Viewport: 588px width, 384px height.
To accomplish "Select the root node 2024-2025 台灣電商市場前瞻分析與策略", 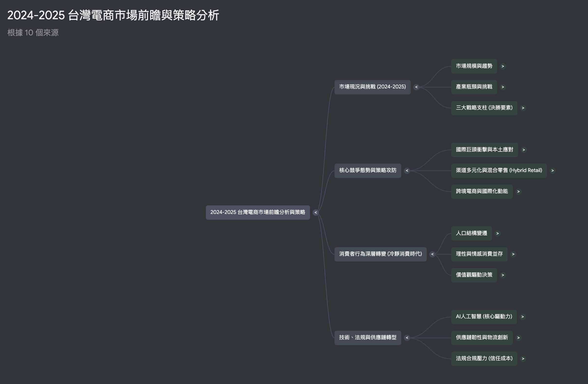I will 258,212.
